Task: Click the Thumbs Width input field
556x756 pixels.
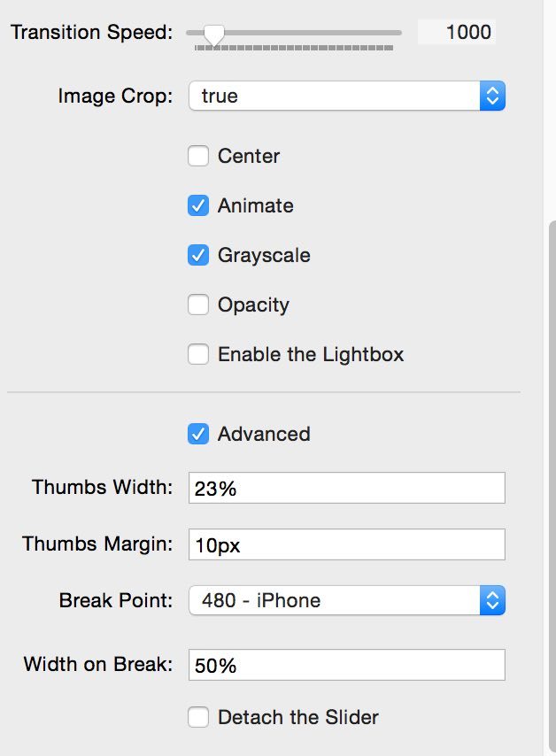Action: pyautogui.click(x=346, y=488)
